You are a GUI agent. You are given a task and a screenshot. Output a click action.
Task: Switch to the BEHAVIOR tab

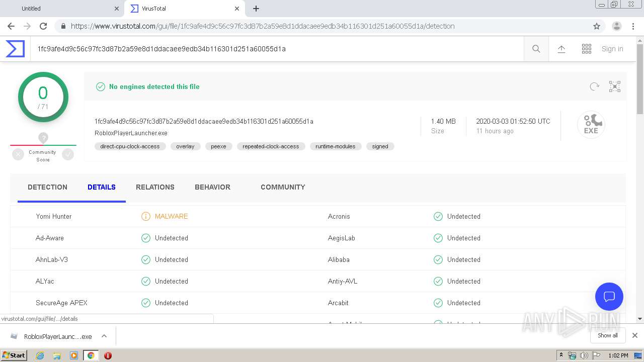[212, 187]
